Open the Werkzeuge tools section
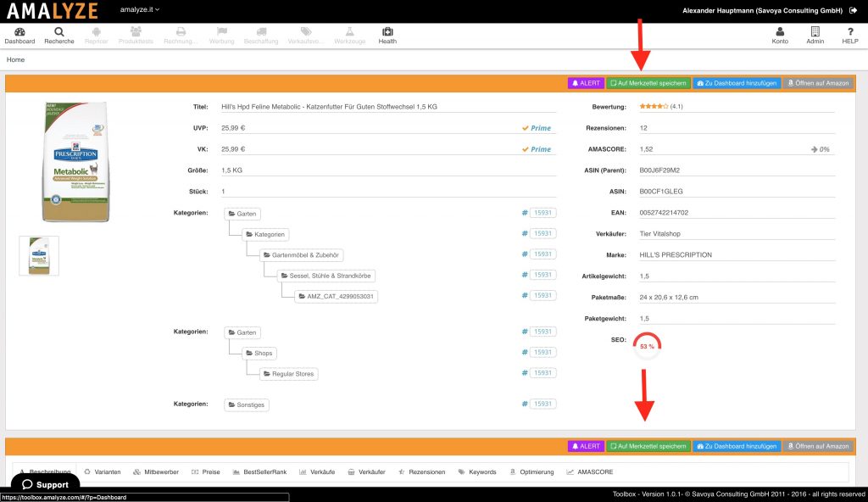 coord(349,36)
